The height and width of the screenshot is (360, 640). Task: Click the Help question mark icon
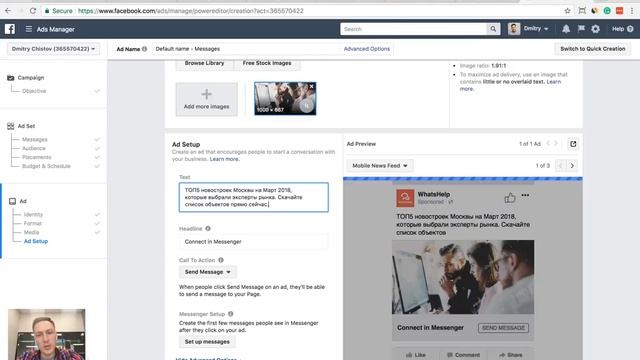[x=630, y=29]
